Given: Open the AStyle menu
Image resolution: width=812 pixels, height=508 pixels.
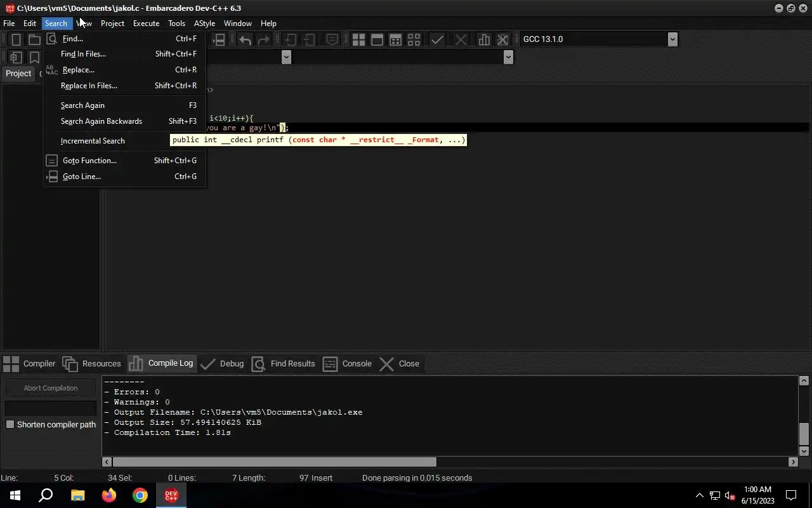Looking at the screenshot, I should [x=204, y=23].
